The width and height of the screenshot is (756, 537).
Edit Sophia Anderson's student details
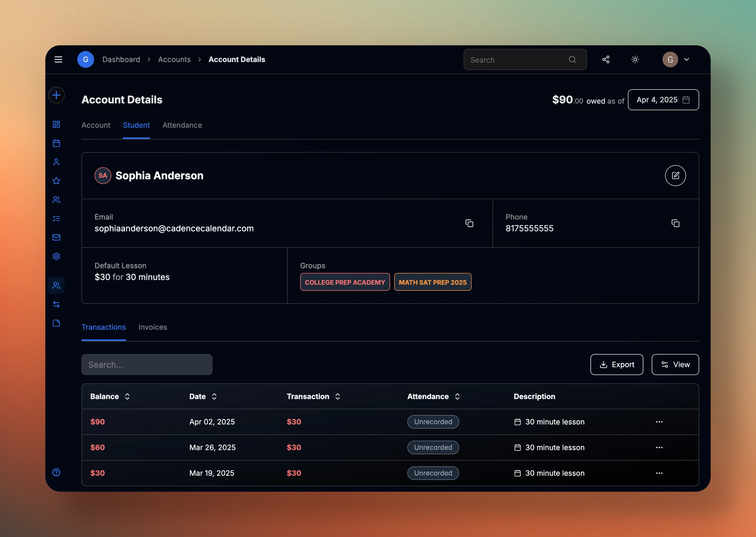pyautogui.click(x=675, y=175)
